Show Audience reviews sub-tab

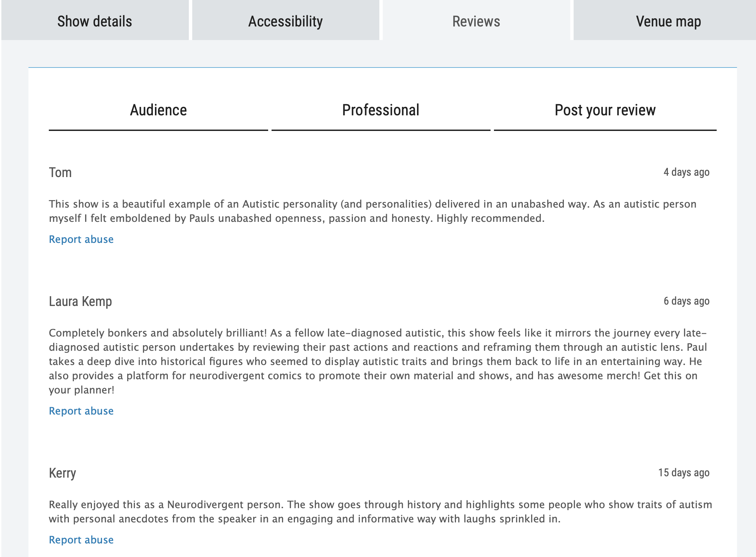(x=158, y=111)
